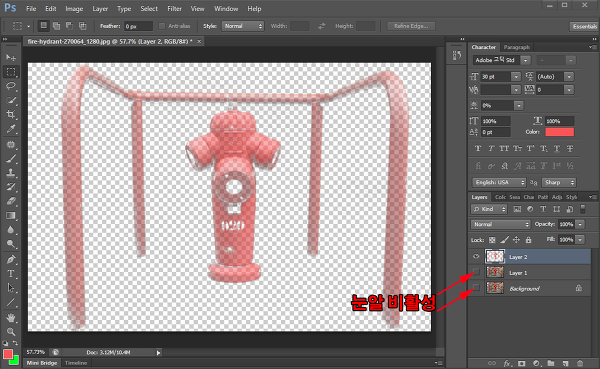Screen dimensions: 600x369
Task: Select the Healing Brush tool
Action: [x=10, y=145]
